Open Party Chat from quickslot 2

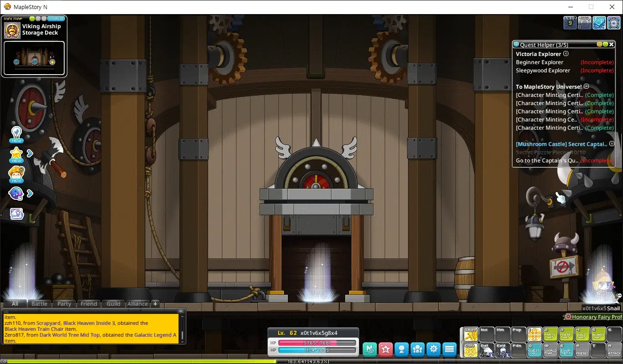coord(551,334)
